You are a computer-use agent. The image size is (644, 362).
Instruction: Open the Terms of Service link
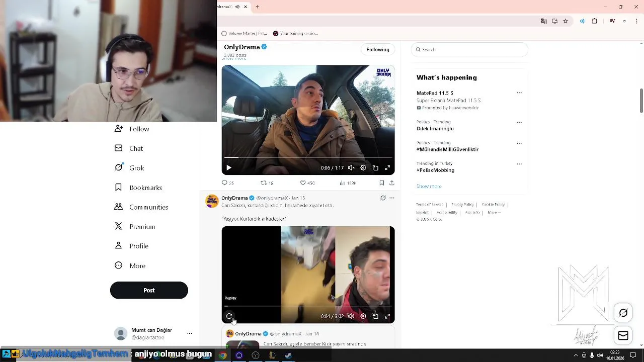pyautogui.click(x=430, y=205)
